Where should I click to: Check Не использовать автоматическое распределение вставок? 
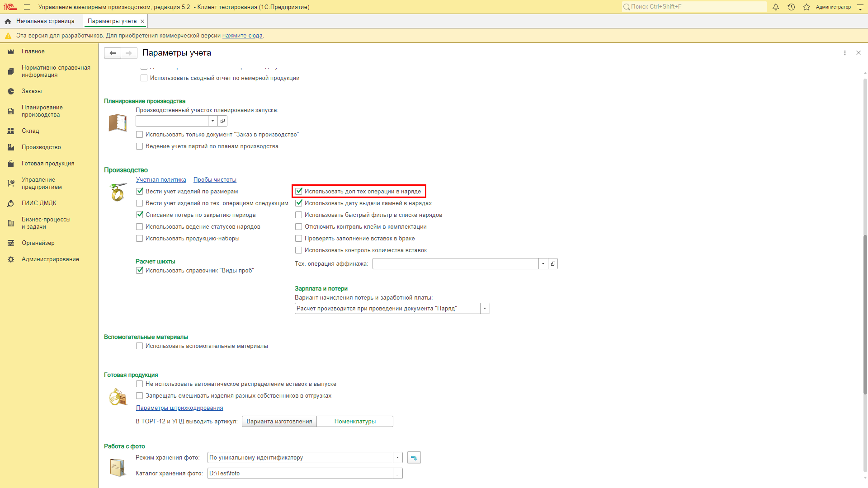[140, 384]
